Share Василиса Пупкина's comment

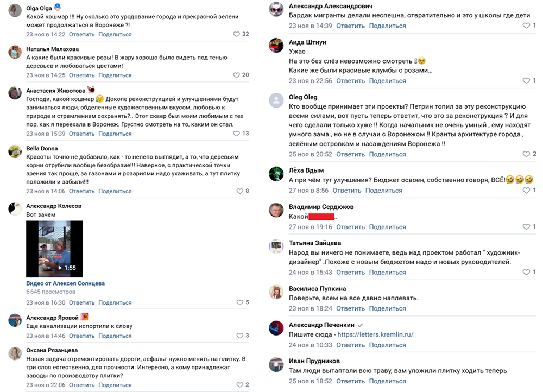pyautogui.click(x=387, y=308)
